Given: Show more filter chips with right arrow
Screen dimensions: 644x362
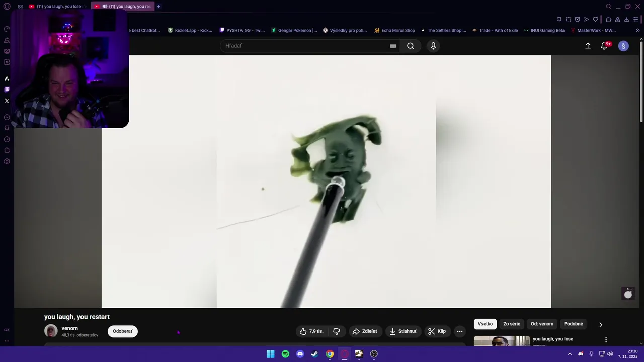Looking at the screenshot, I should tap(600, 324).
